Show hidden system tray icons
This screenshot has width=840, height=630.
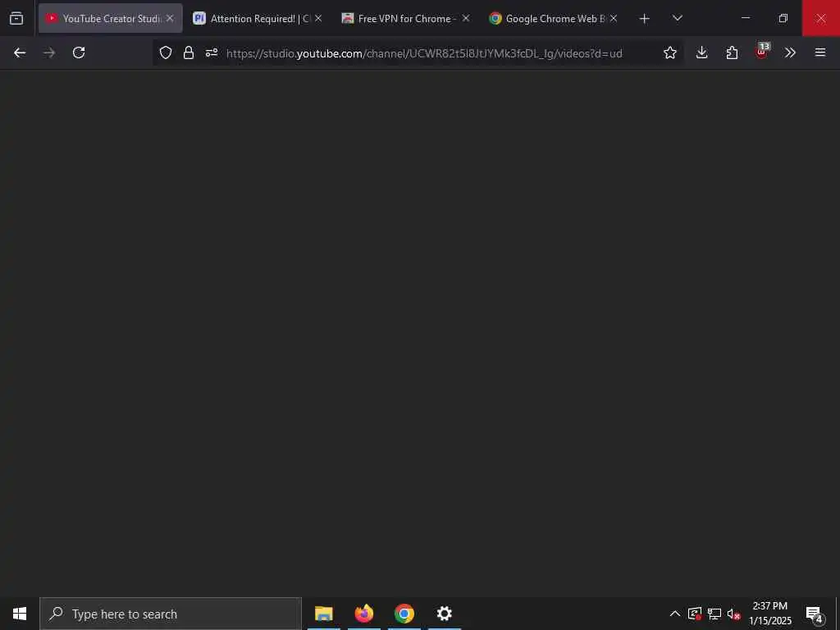point(675,614)
